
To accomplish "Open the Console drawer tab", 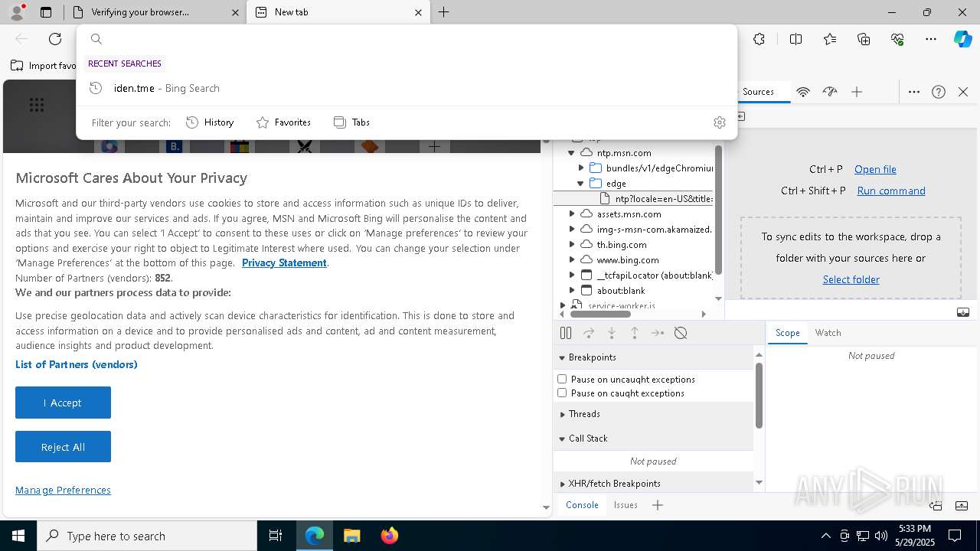I will (582, 505).
